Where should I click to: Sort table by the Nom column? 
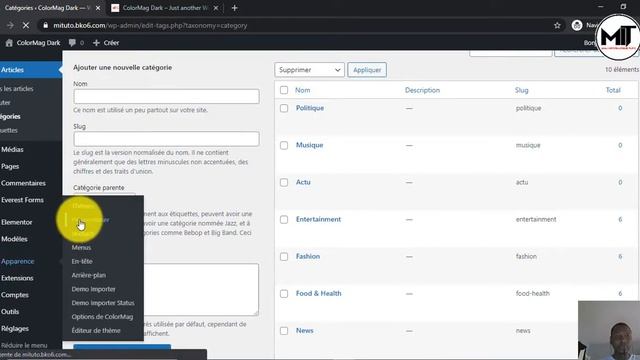[302, 90]
